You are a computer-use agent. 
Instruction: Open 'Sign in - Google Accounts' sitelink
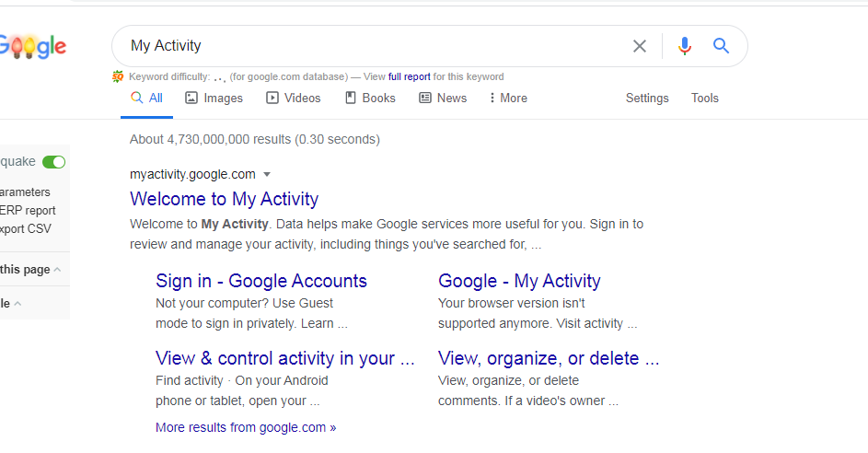[261, 281]
